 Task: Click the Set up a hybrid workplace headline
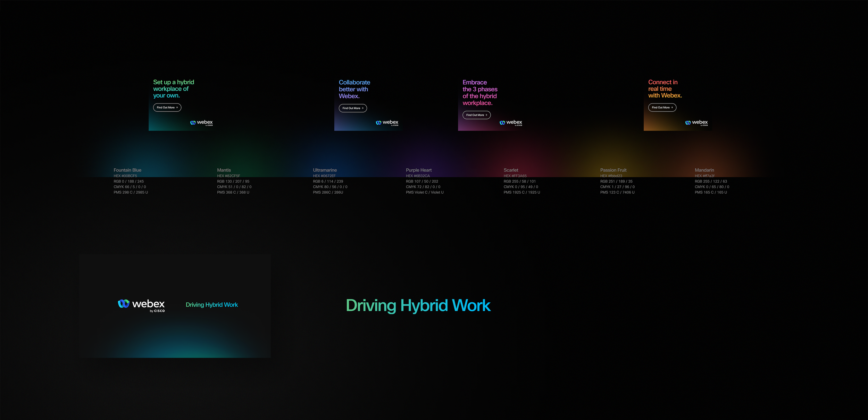point(173,89)
